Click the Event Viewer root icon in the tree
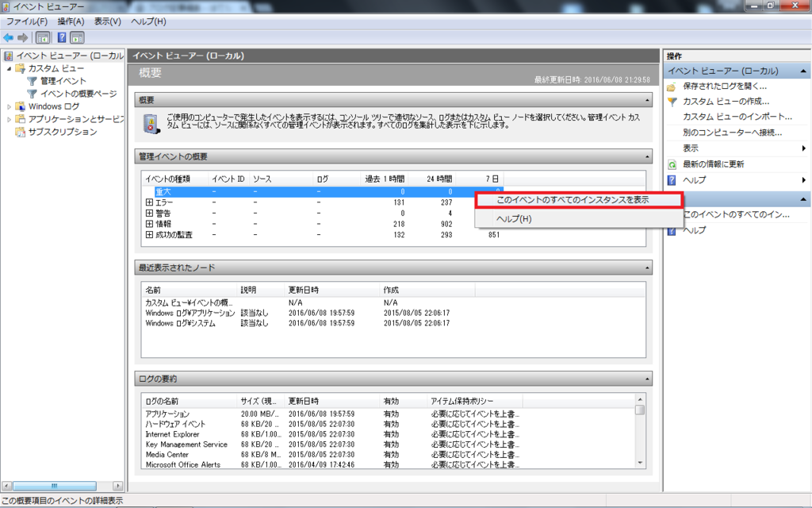This screenshot has width=812, height=508. point(8,56)
